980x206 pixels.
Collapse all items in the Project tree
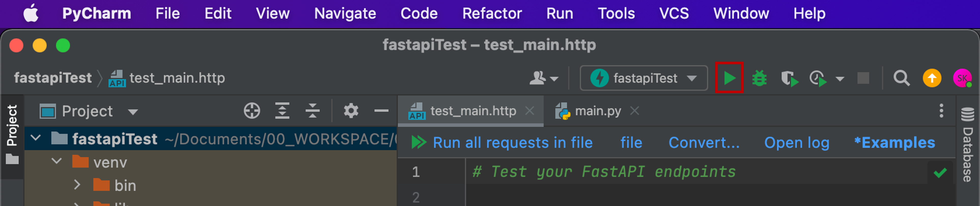pyautogui.click(x=312, y=111)
